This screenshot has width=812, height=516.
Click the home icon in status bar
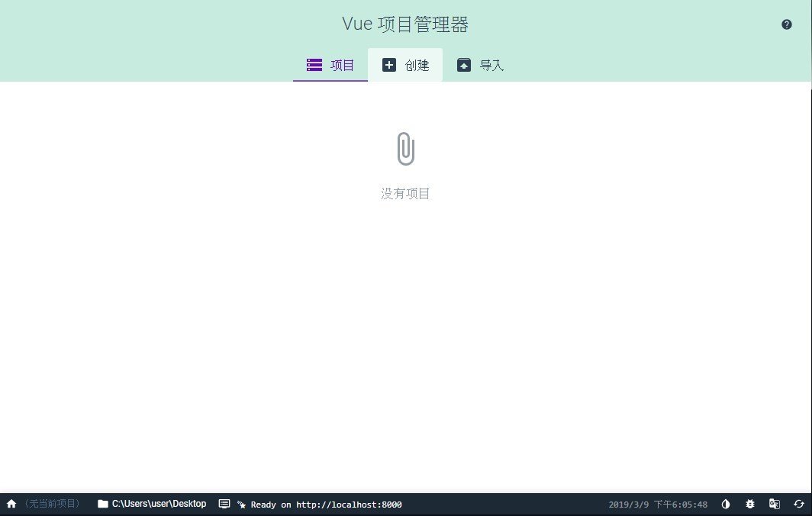11,504
